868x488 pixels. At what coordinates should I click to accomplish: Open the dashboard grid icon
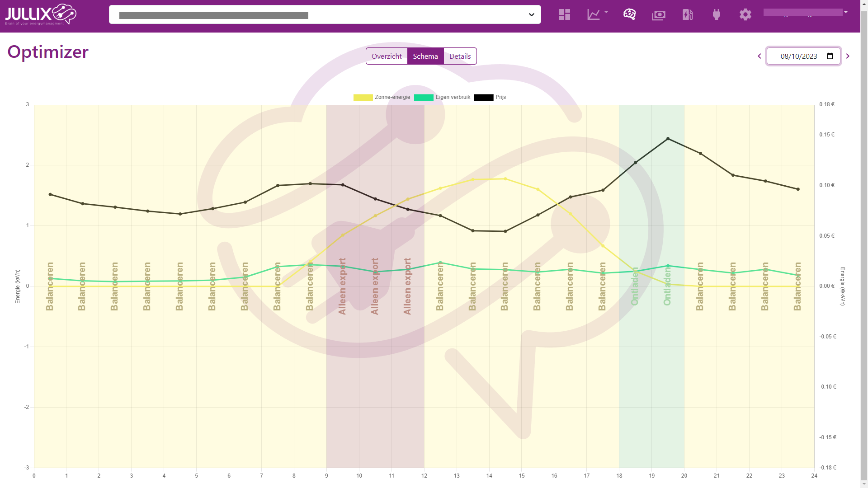pyautogui.click(x=564, y=14)
